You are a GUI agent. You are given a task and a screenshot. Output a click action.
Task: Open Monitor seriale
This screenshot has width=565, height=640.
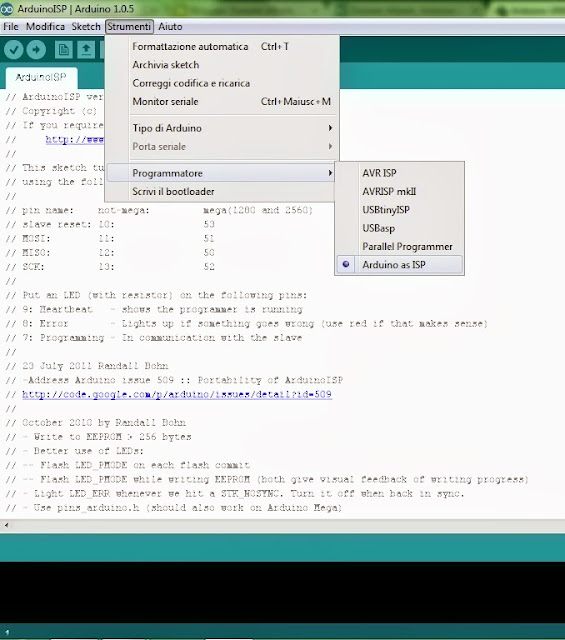[222, 102]
